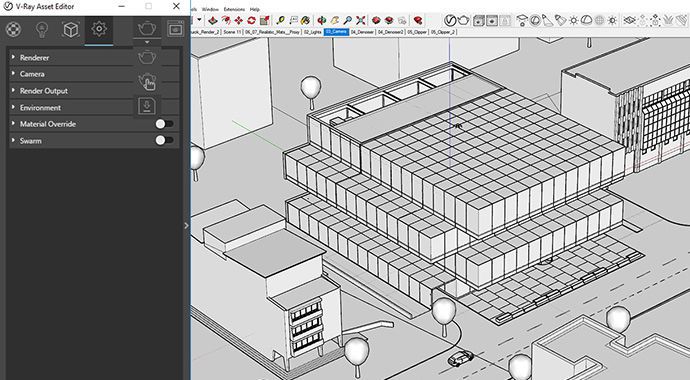Image resolution: width=690 pixels, height=380 pixels.
Task: Click the export download icon
Action: coord(147,106)
